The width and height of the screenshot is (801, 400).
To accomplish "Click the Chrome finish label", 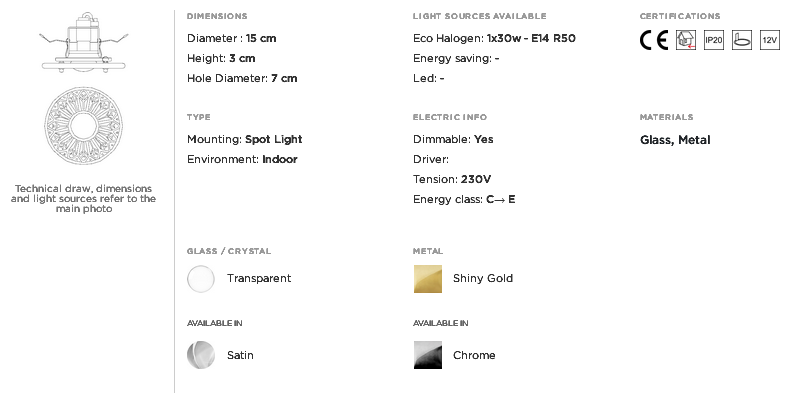I will pyautogui.click(x=474, y=355).
